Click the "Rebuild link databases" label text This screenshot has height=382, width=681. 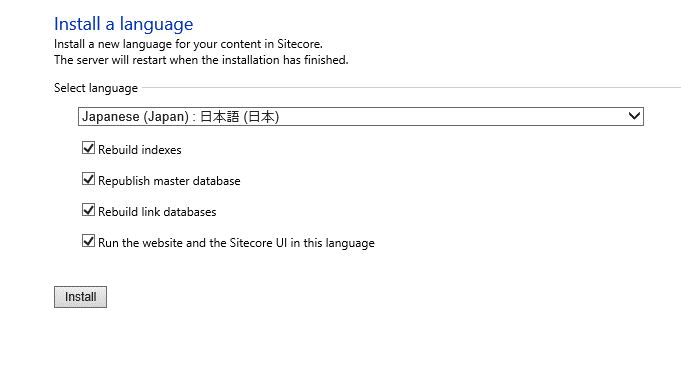click(x=157, y=212)
